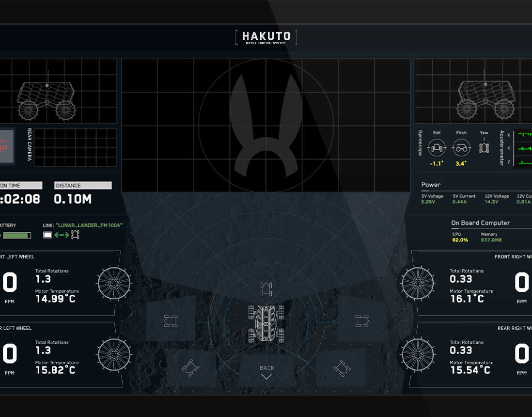Image resolution: width=532 pixels, height=417 pixels.
Task: Click the rover icon in link status
Action: pos(75,235)
